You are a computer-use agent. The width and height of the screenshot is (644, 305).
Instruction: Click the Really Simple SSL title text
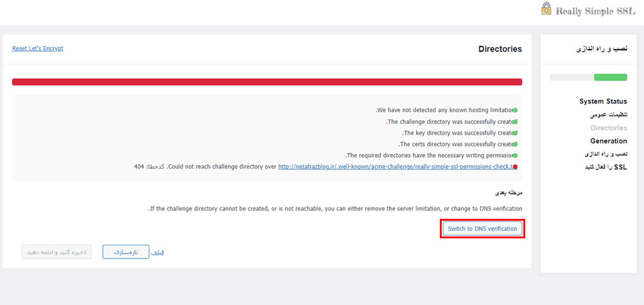[596, 11]
